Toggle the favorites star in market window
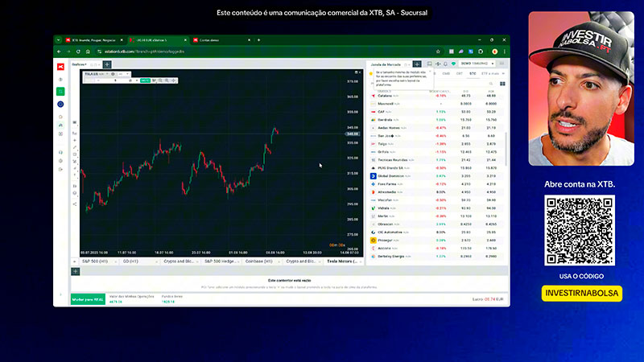 pos(371,74)
